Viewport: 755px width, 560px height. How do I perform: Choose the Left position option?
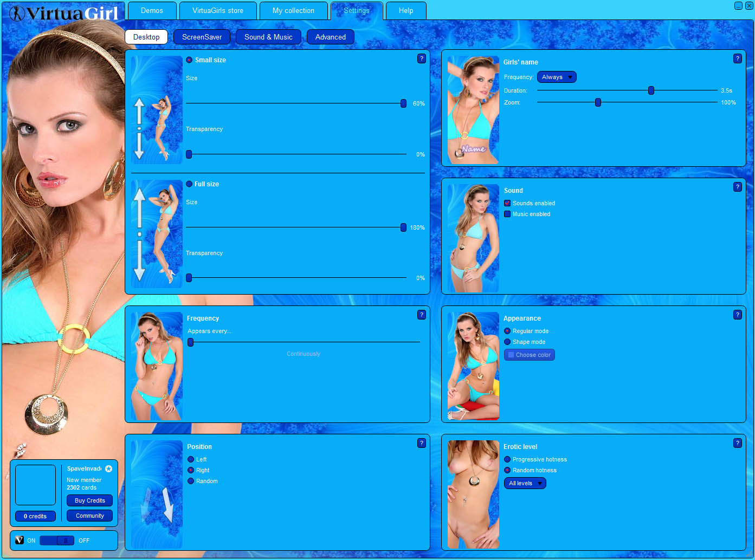click(191, 459)
